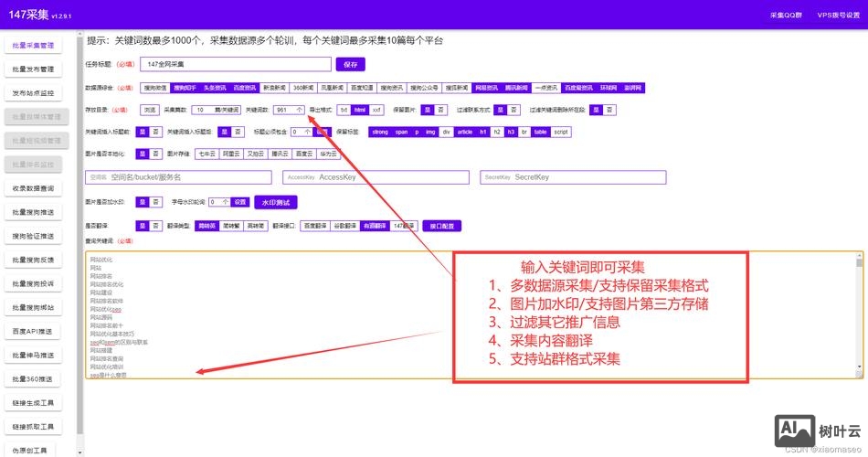The width and height of the screenshot is (868, 457).
Task: Open 批量搜狗反馈 in the sidebar
Action: [33, 260]
